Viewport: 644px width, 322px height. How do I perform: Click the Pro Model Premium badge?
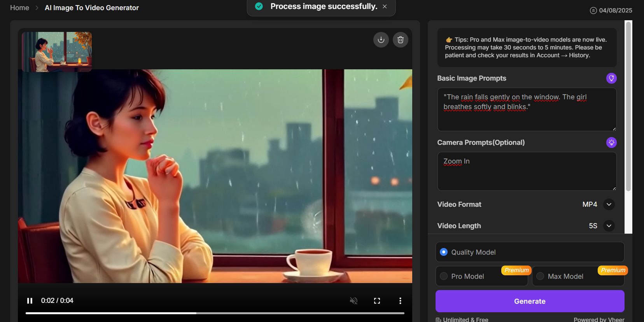[x=516, y=270]
